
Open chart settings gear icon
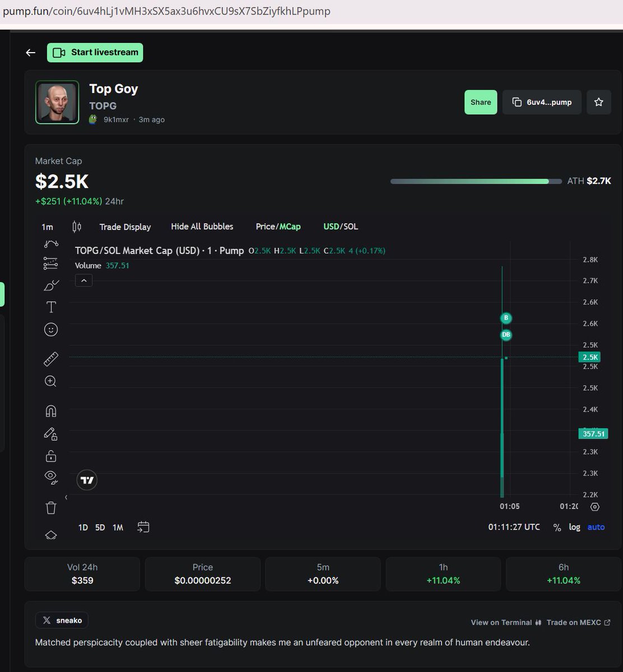[x=595, y=507]
